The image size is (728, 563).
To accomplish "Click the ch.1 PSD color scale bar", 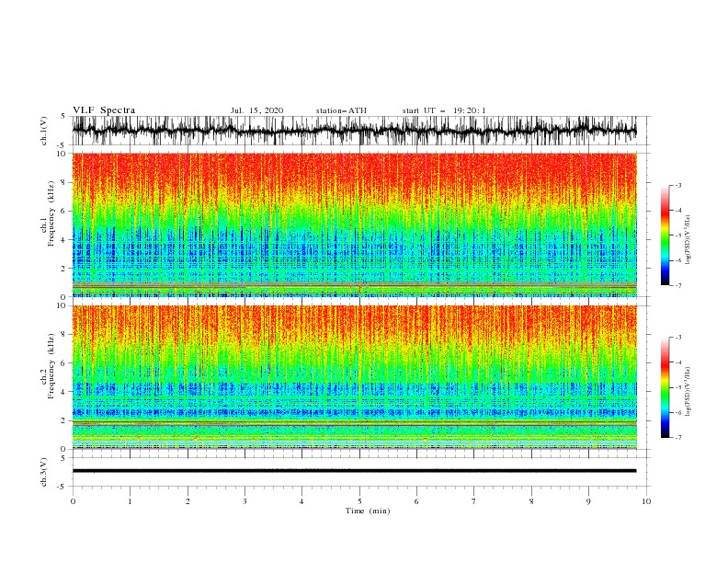I will [x=665, y=236].
